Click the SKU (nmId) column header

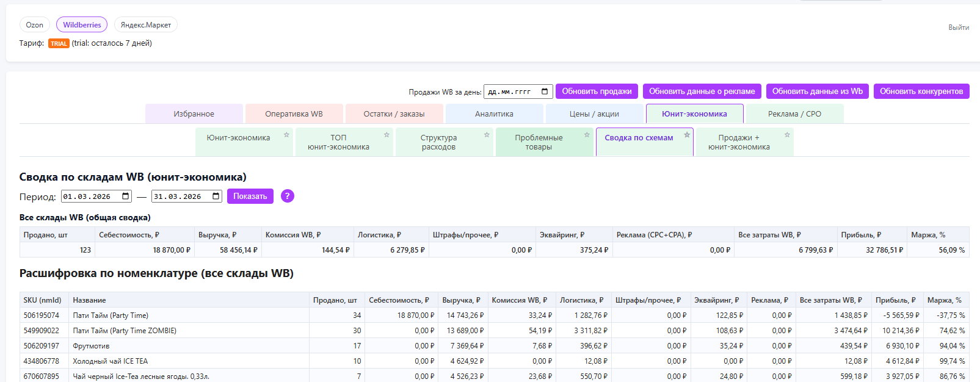(x=43, y=300)
